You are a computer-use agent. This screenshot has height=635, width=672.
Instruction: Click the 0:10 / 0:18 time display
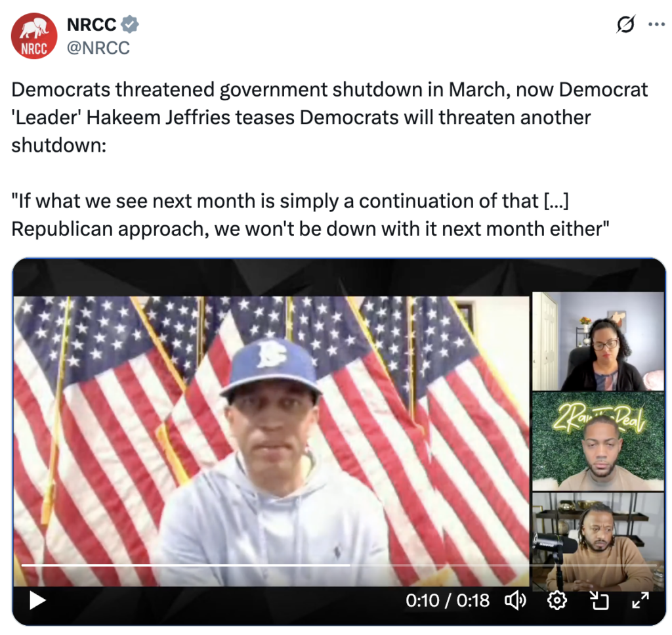point(448,600)
